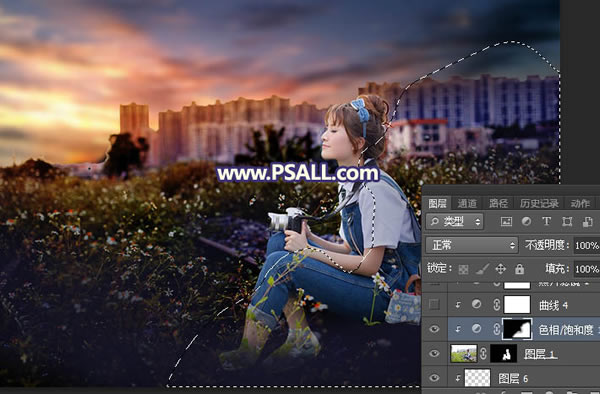
Task: Filter for smart object layers icon
Action: click(x=587, y=221)
